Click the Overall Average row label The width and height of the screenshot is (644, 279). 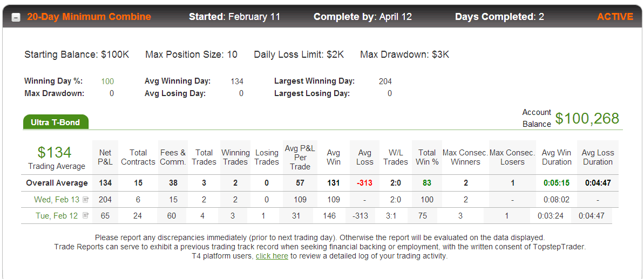click(x=57, y=183)
